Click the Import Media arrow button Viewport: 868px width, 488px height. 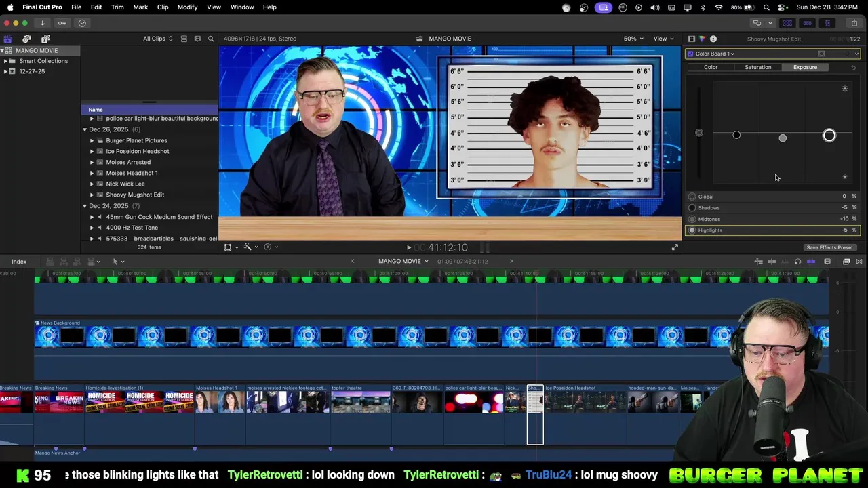click(42, 23)
